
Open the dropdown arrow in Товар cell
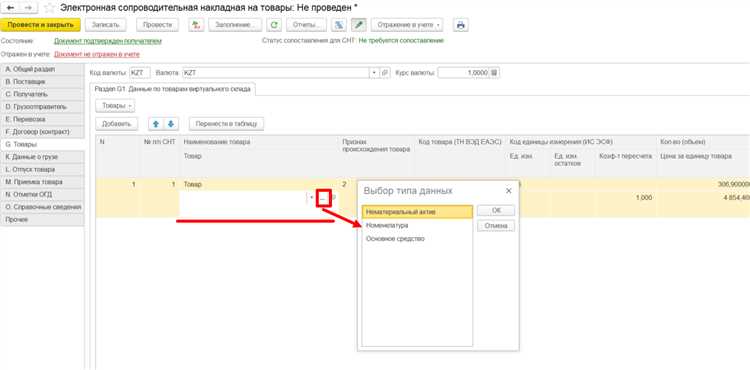311,197
